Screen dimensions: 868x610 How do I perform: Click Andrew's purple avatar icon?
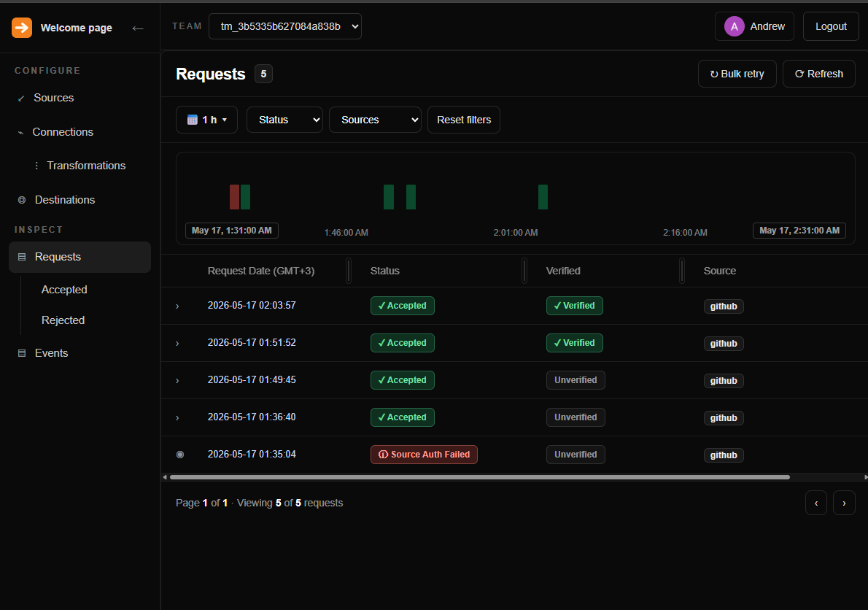pos(734,26)
